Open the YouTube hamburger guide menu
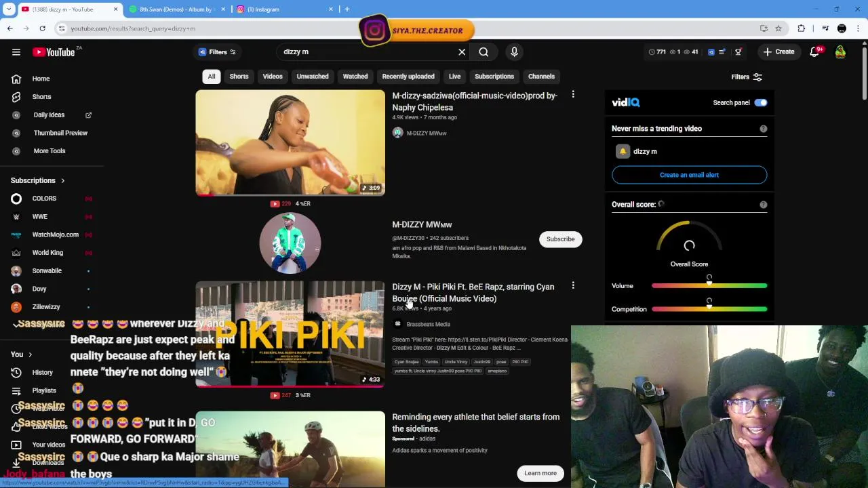Viewport: 868px width, 488px height. (16, 52)
